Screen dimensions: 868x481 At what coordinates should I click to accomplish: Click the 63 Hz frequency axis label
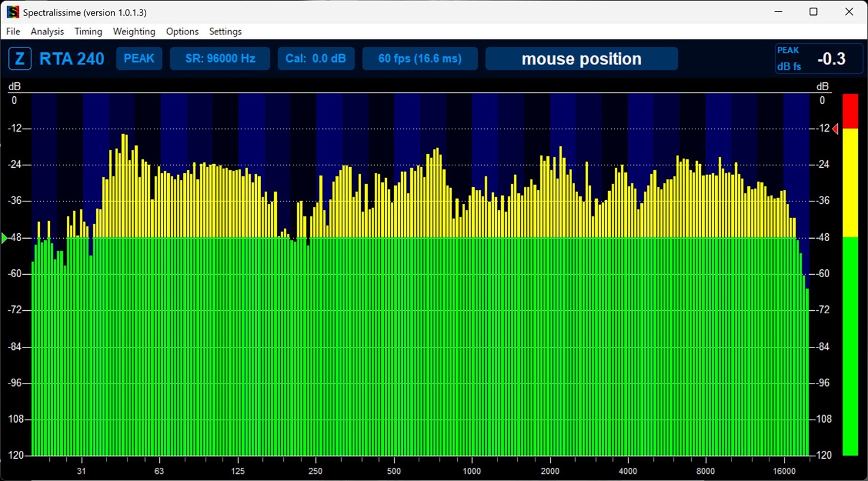(159, 471)
